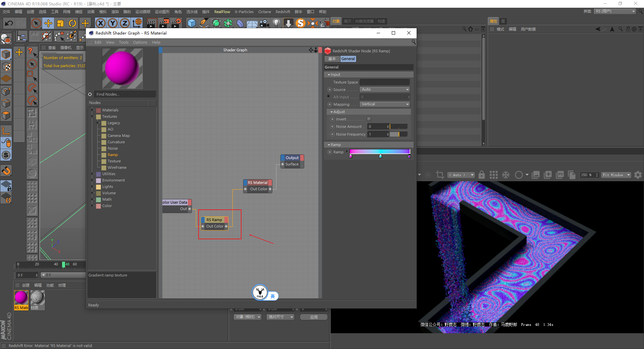644x349 pixels.
Task: Open the Source dropdown set to Auto
Action: click(385, 90)
